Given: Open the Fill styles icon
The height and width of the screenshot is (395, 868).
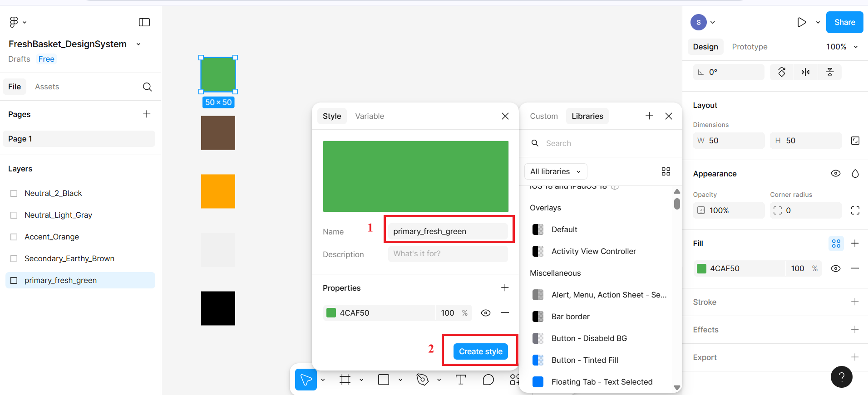Looking at the screenshot, I should (x=836, y=244).
